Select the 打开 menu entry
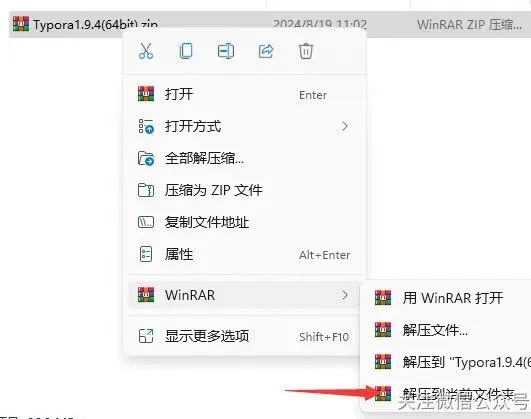The width and height of the screenshot is (531, 419). point(244,94)
